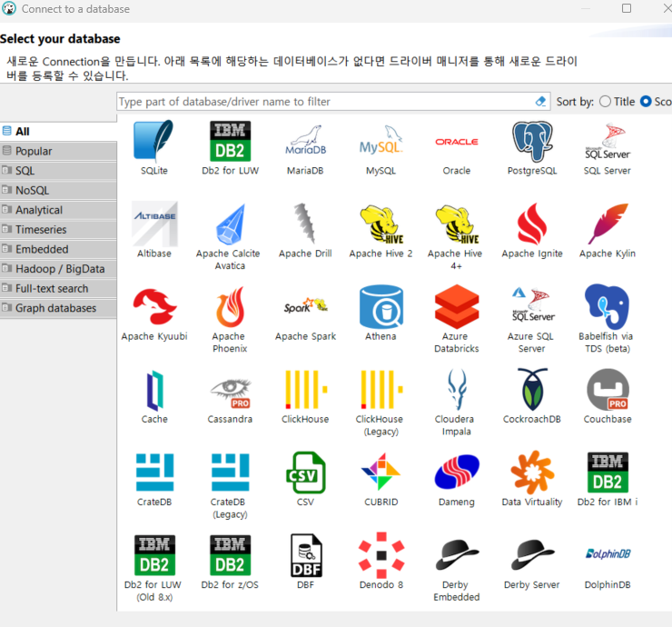Select the Score sort radio button
The height and width of the screenshot is (627, 672).
(646, 102)
